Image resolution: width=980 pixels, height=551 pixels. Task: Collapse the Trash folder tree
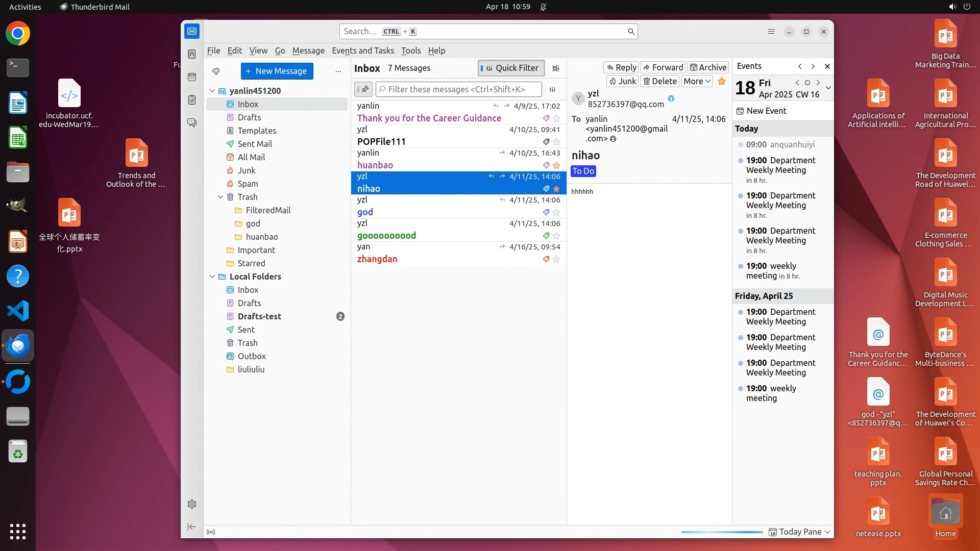(x=220, y=197)
